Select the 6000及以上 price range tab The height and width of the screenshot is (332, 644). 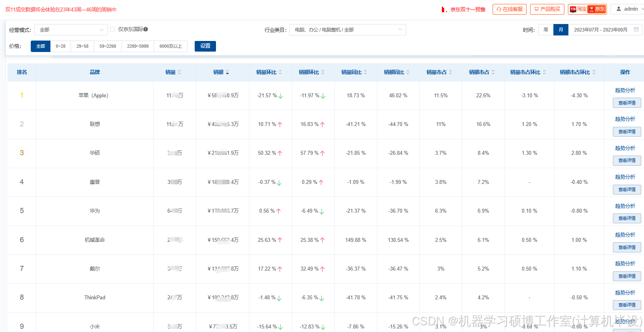pos(171,46)
